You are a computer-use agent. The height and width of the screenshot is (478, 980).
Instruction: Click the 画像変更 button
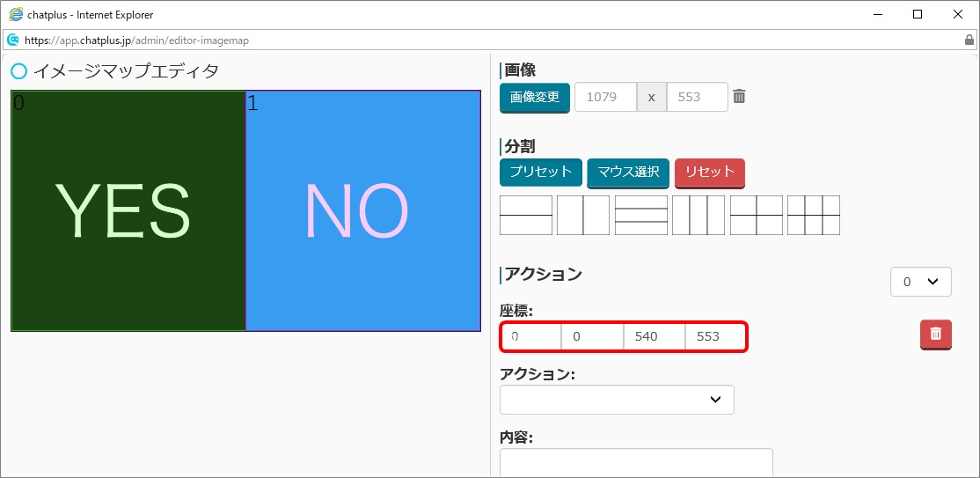click(535, 98)
